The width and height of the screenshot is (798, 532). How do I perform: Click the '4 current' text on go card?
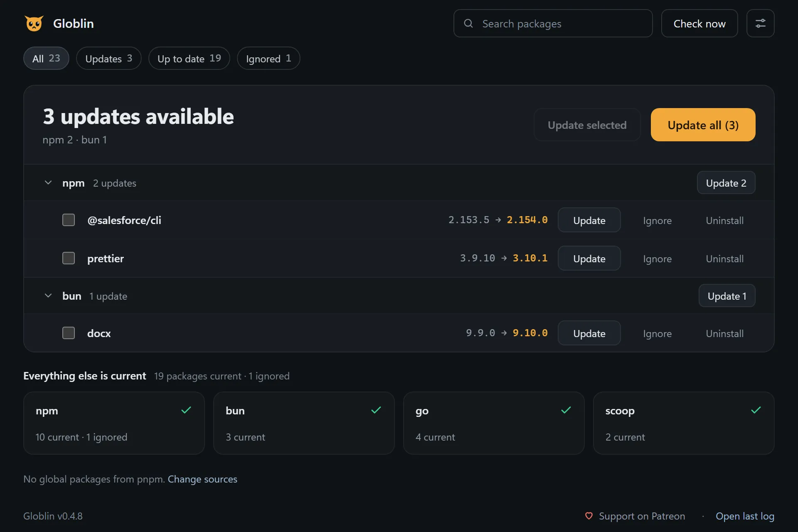pyautogui.click(x=435, y=437)
